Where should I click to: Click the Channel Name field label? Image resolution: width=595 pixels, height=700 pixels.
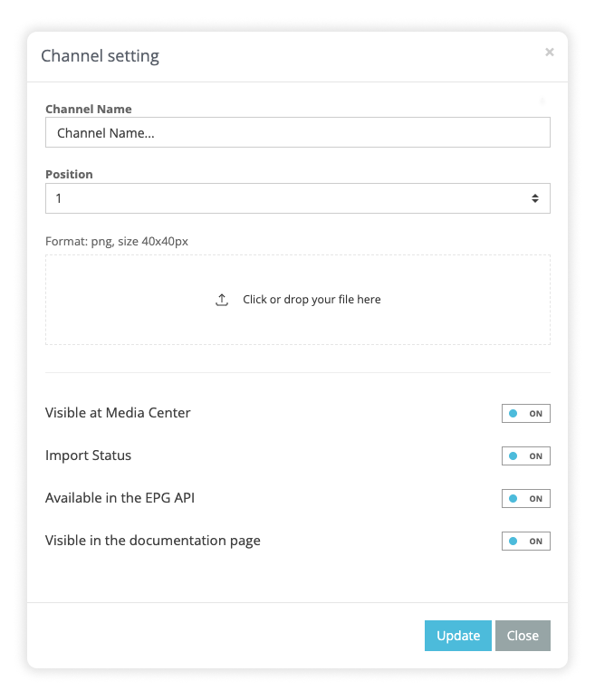[89, 109]
